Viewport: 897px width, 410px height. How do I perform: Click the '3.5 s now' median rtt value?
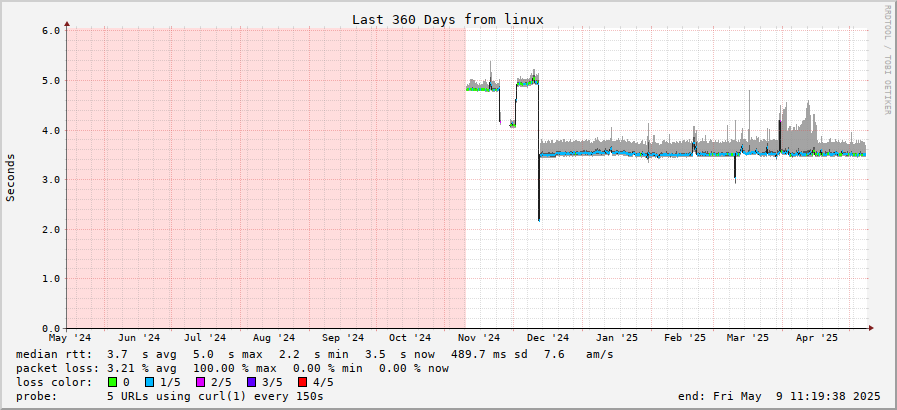(x=399, y=355)
